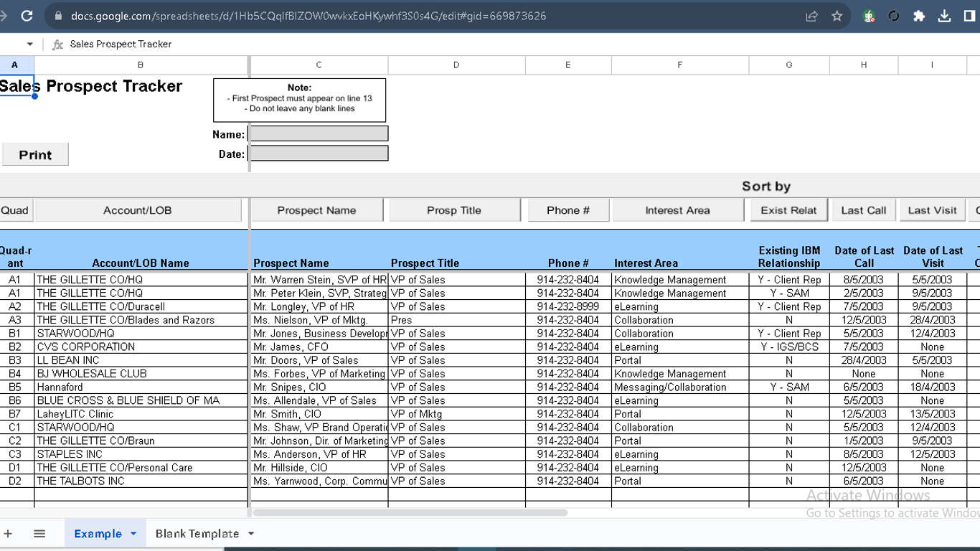Image resolution: width=980 pixels, height=551 pixels.
Task: Select the VP of Mktg title cell
Action: click(457, 414)
